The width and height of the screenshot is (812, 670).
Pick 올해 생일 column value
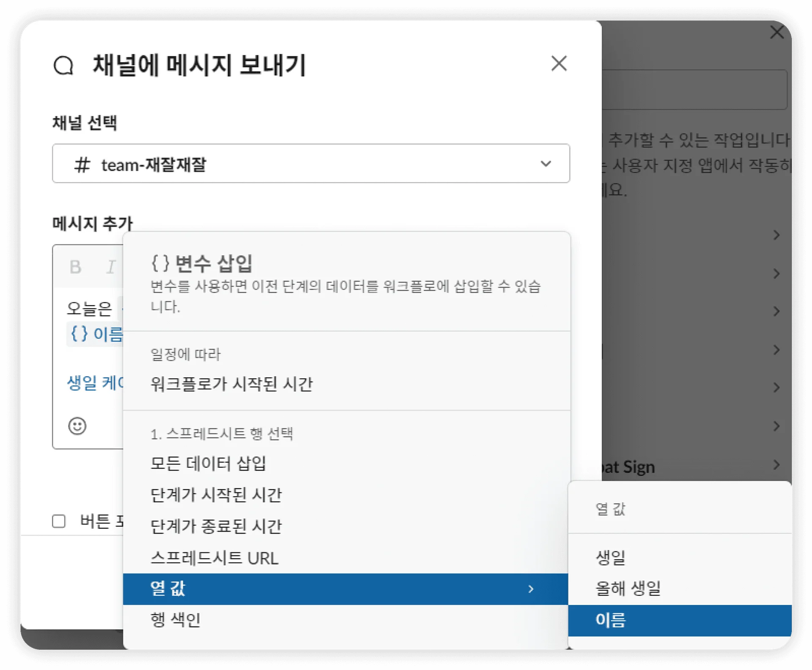[x=628, y=588]
